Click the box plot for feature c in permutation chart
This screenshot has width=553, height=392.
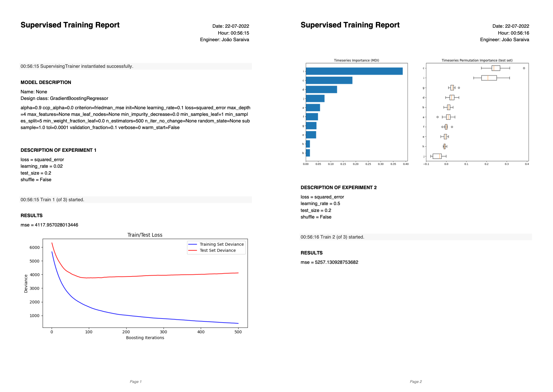[x=496, y=68]
